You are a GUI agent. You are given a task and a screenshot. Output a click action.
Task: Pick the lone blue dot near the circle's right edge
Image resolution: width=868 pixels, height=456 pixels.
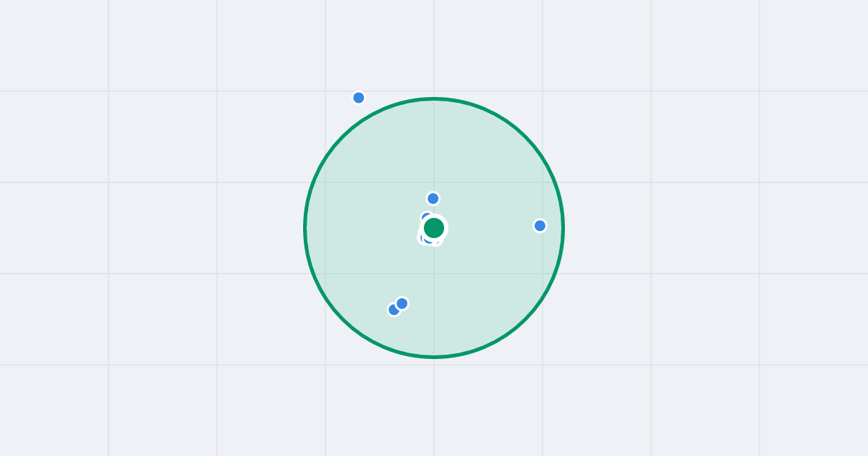(x=540, y=226)
